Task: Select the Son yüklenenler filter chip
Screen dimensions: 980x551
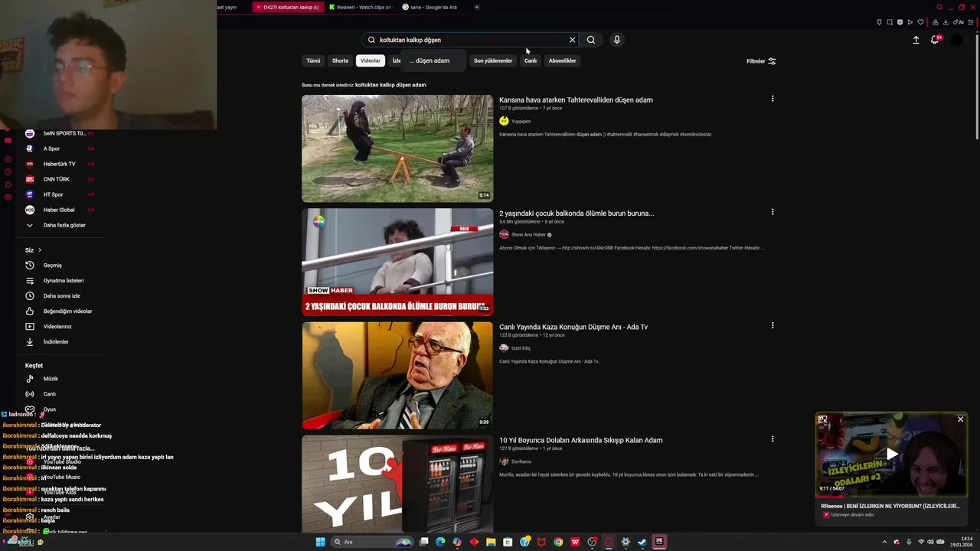Action: point(493,60)
